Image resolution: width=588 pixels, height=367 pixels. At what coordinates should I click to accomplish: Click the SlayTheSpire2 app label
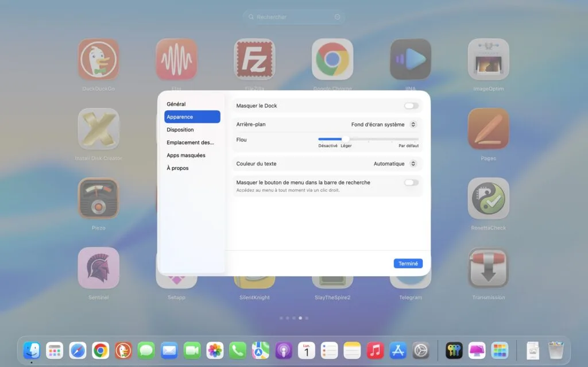point(332,297)
